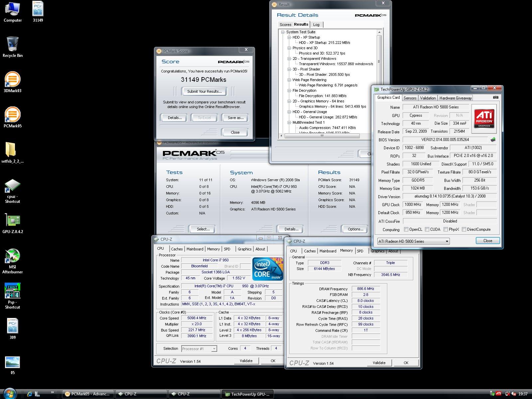The width and height of the screenshot is (532, 399).
Task: Click the GPU-Z screenshot camera icon
Action: tap(495, 97)
